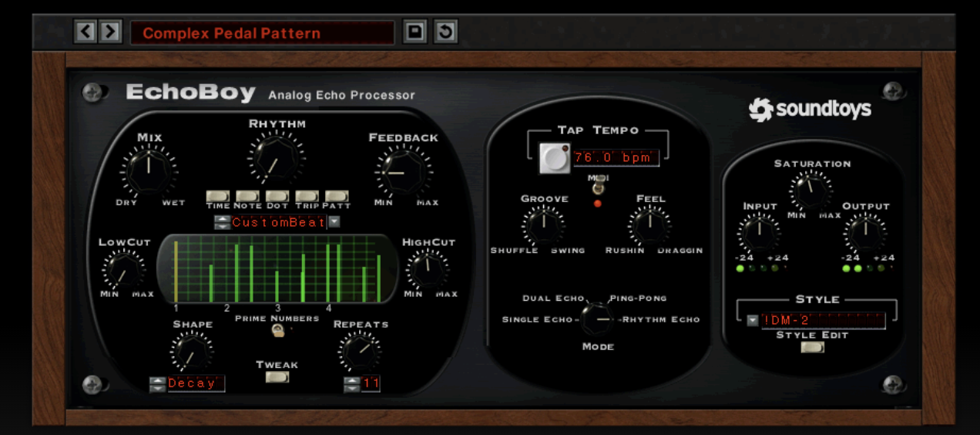The width and height of the screenshot is (980, 435).
Task: Select the CustomBeat pattern name display
Action: click(x=278, y=222)
